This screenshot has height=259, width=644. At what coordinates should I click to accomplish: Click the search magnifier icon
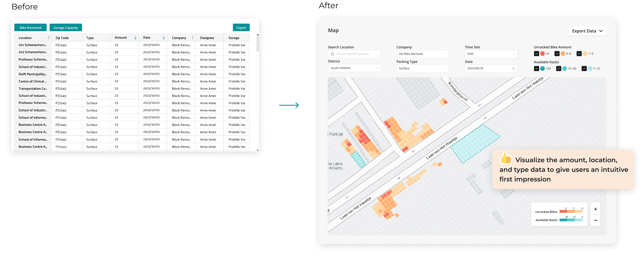point(332,54)
